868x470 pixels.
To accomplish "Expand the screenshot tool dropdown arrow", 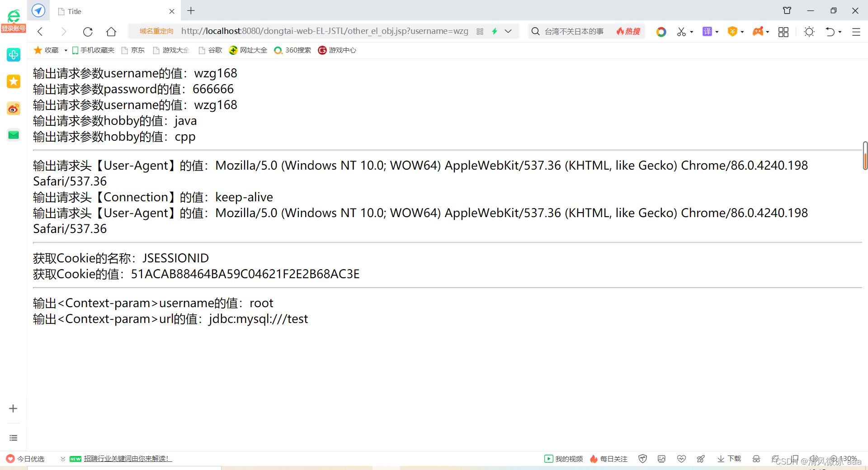I will click(692, 32).
